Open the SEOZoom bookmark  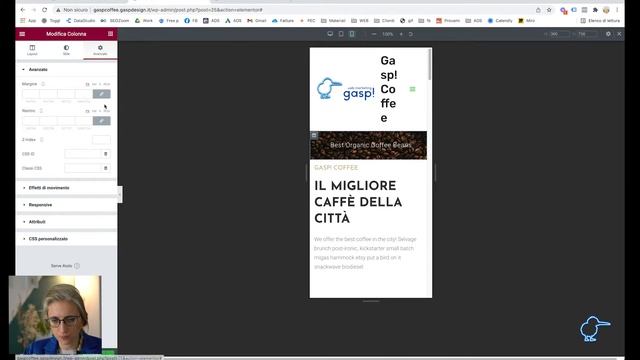click(x=115, y=20)
